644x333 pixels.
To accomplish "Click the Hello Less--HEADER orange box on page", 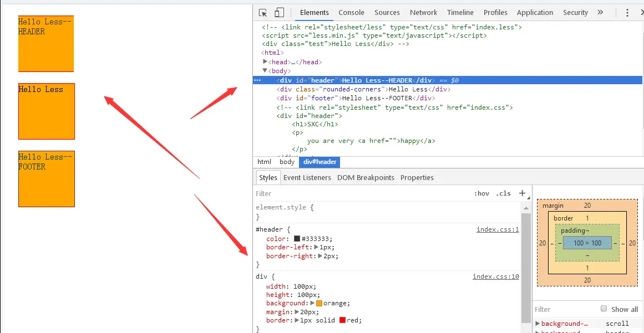I will click(x=46, y=44).
